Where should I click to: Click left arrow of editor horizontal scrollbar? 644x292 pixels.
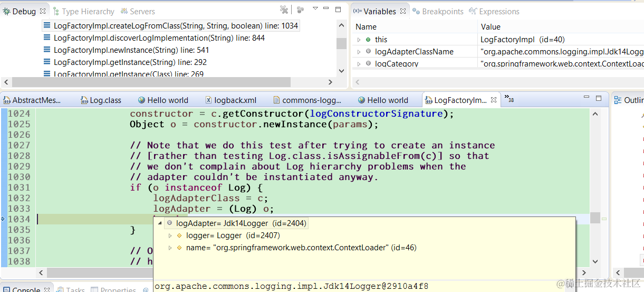click(42, 272)
